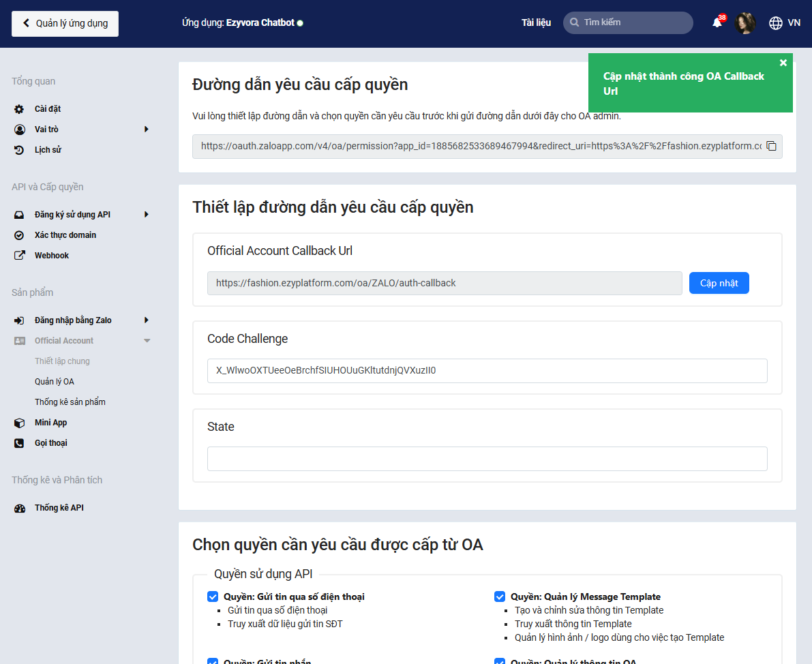Open Thống kê API label

(x=59, y=508)
